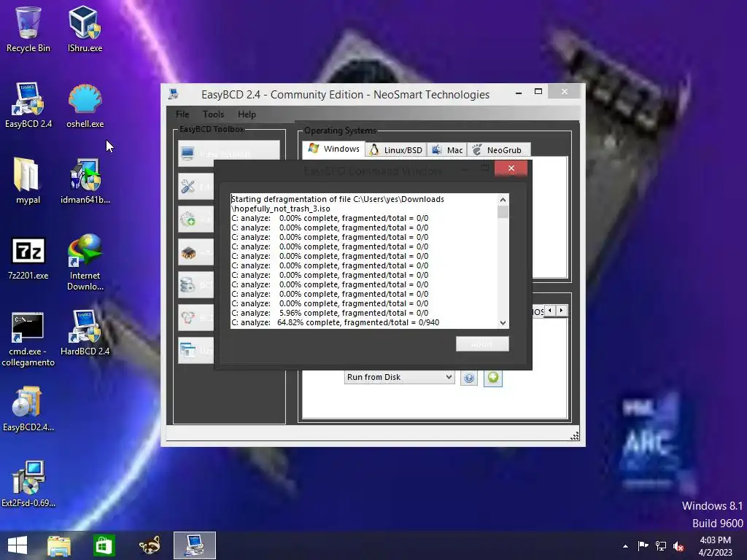
Task: Select the HardBCD 2.4 desktop shortcut
Action: (85, 332)
